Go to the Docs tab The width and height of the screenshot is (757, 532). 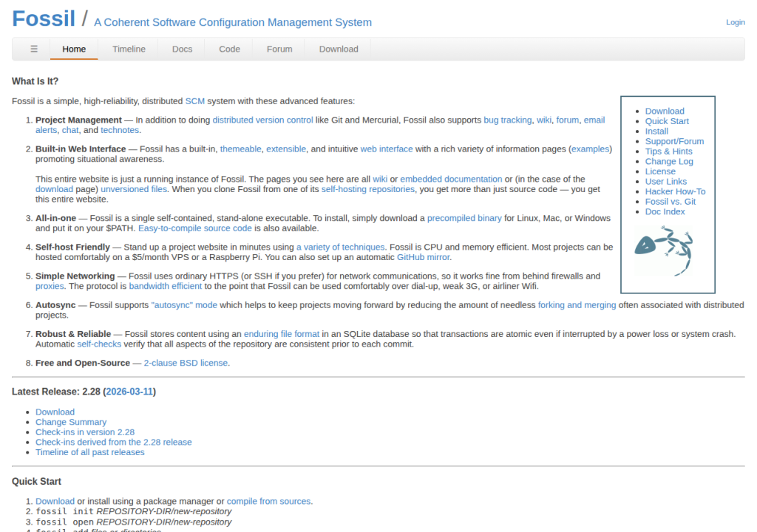click(182, 49)
